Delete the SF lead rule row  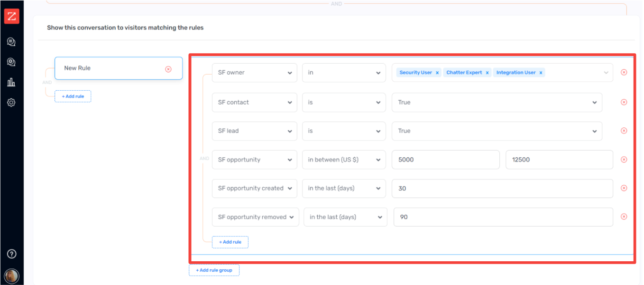pyautogui.click(x=624, y=131)
